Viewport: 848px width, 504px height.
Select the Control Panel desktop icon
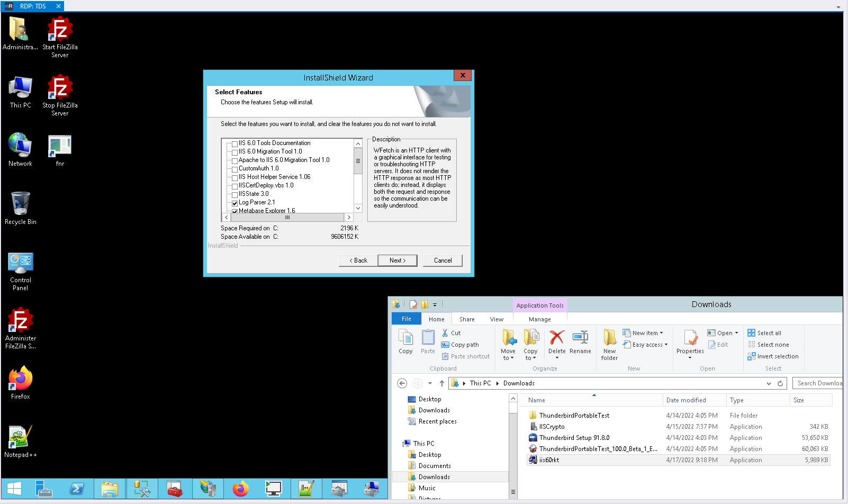click(21, 271)
